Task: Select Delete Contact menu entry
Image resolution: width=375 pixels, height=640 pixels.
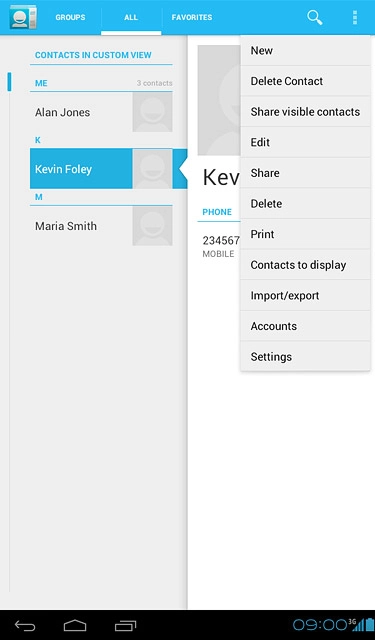Action: click(305, 81)
